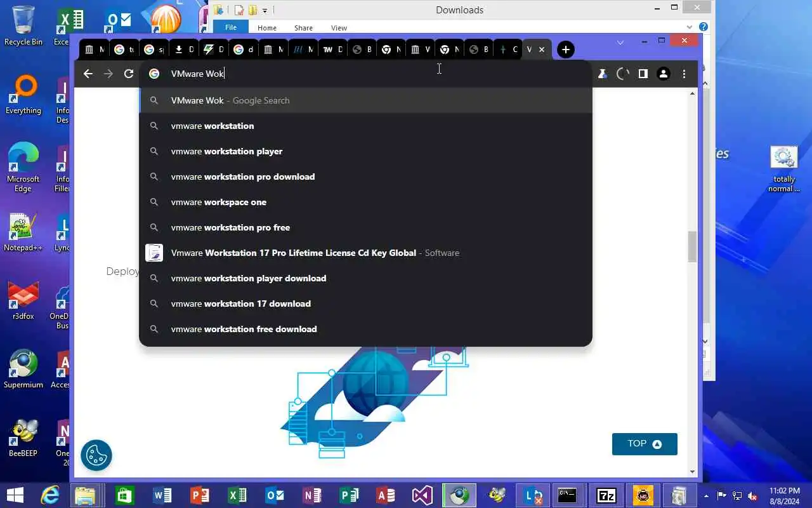Open a new tab with the plus button
The width and height of the screenshot is (812, 508).
566,50
